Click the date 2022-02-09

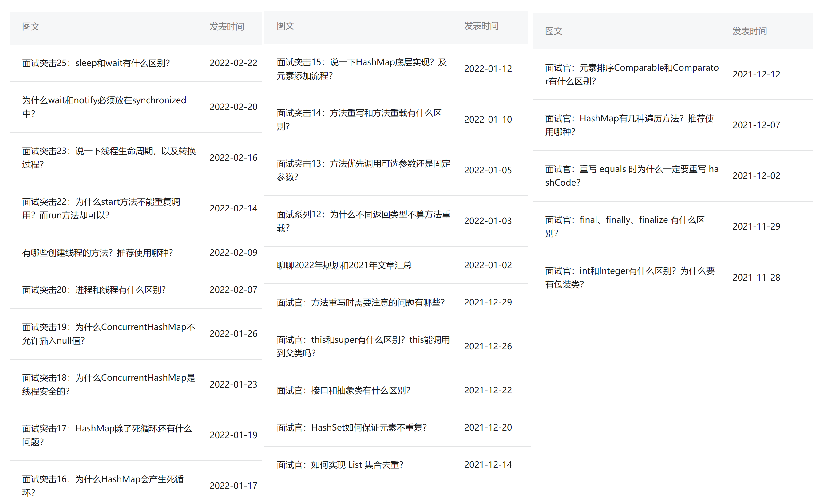click(233, 253)
